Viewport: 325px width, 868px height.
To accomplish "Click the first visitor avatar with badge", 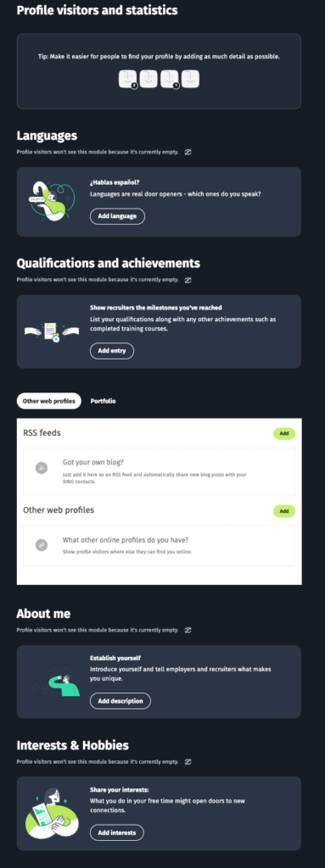I will (127, 79).
